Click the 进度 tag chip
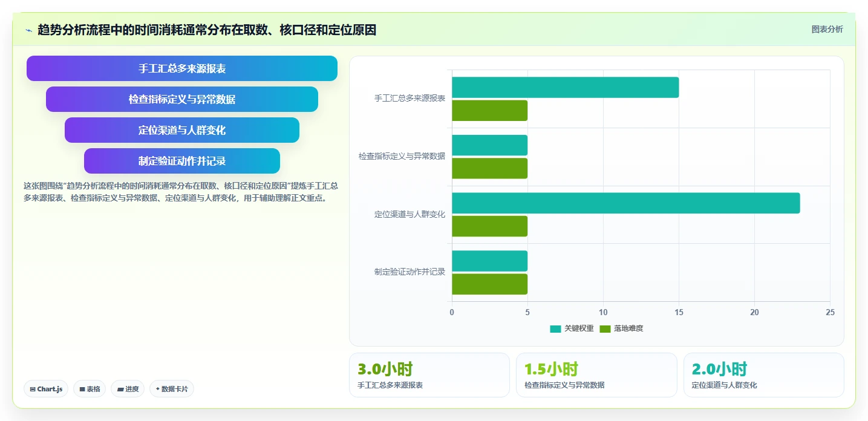Viewport: 868px width, 421px height. 128,389
